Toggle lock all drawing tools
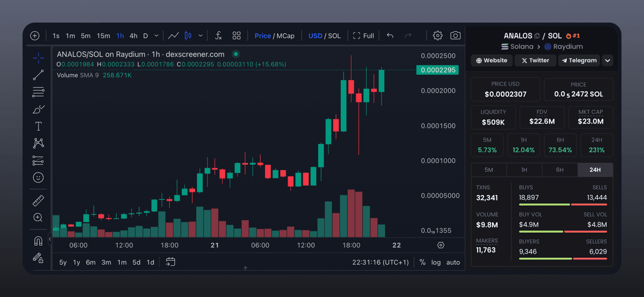Image resolution: width=644 pixels, height=297 pixels. pos(38,258)
